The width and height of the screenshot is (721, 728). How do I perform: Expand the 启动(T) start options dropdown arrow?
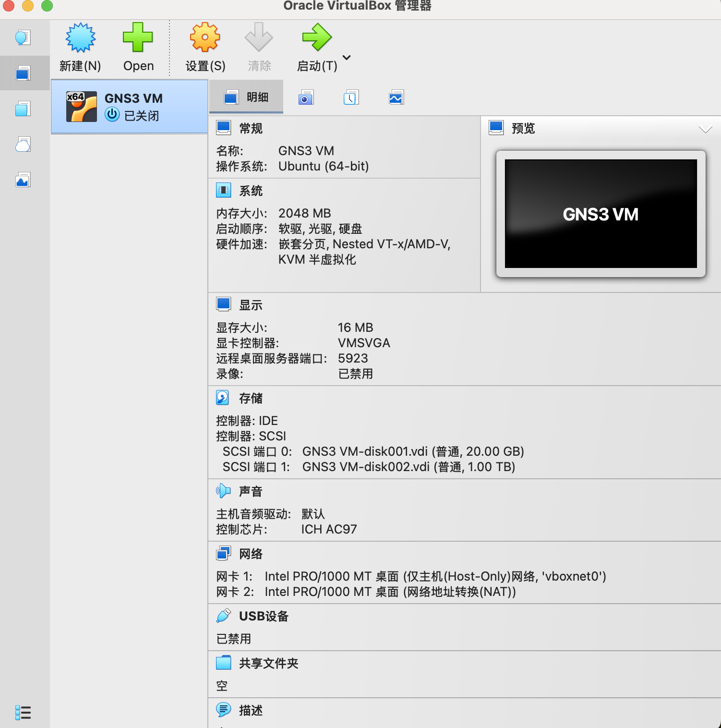347,58
